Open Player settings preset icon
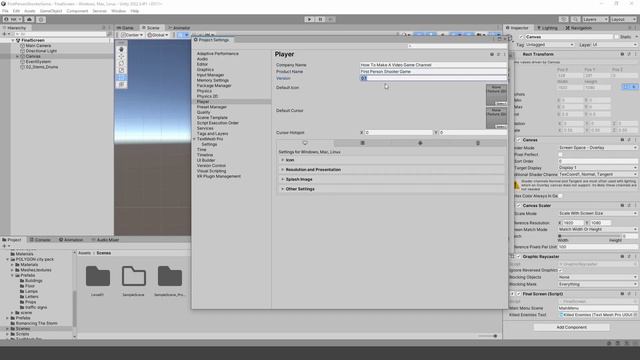The width and height of the screenshot is (640, 360). tap(498, 54)
